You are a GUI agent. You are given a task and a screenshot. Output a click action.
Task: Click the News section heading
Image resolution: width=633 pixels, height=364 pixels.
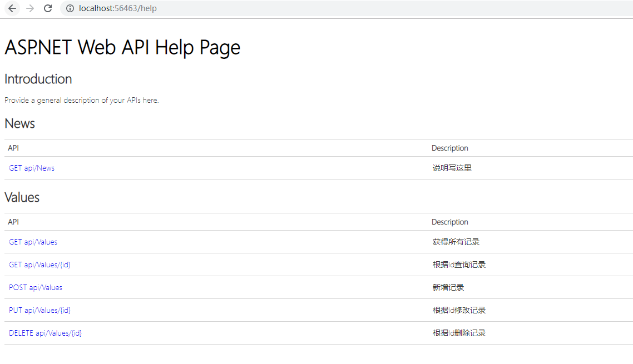pyautogui.click(x=20, y=123)
